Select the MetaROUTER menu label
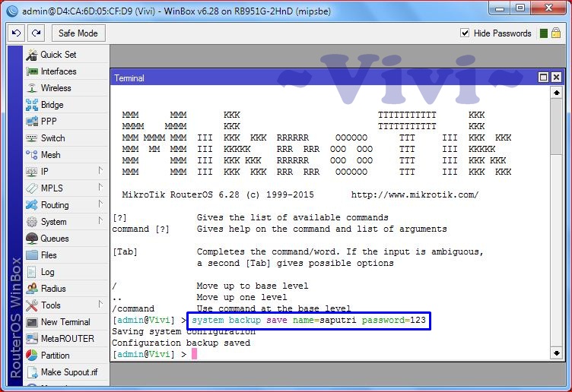This screenshot has width=572, height=392. point(68,339)
